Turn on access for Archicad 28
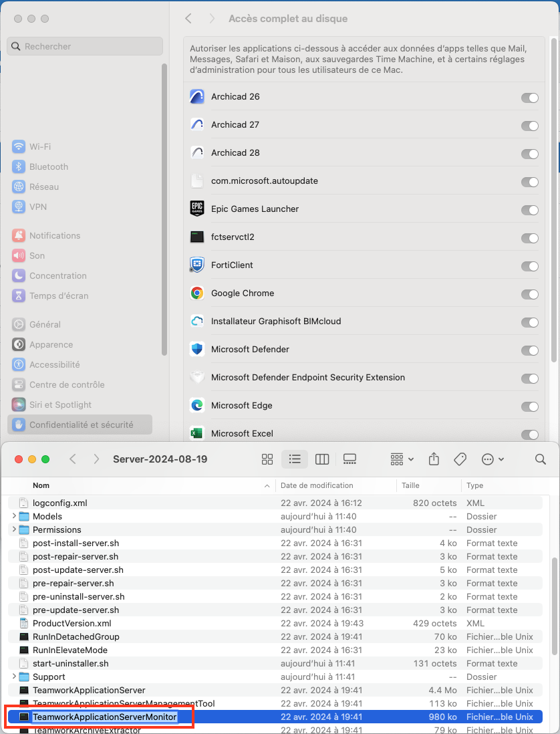This screenshot has width=560, height=734. point(530,154)
